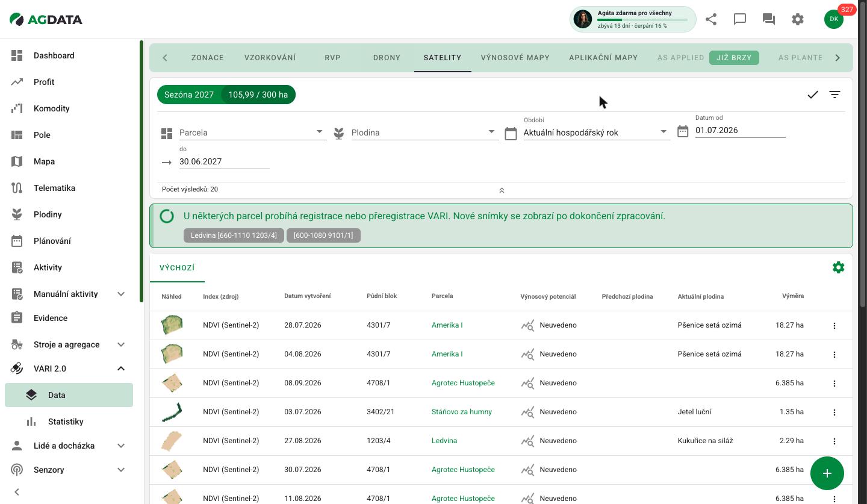Expand Stroje a agregace menu
Screen dimensions: 867x504
pyautogui.click(x=121, y=344)
